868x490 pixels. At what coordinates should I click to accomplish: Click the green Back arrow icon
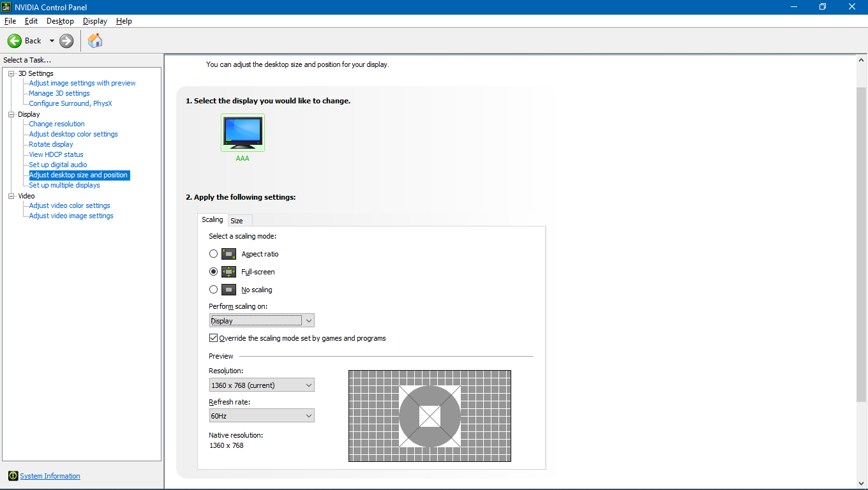15,41
